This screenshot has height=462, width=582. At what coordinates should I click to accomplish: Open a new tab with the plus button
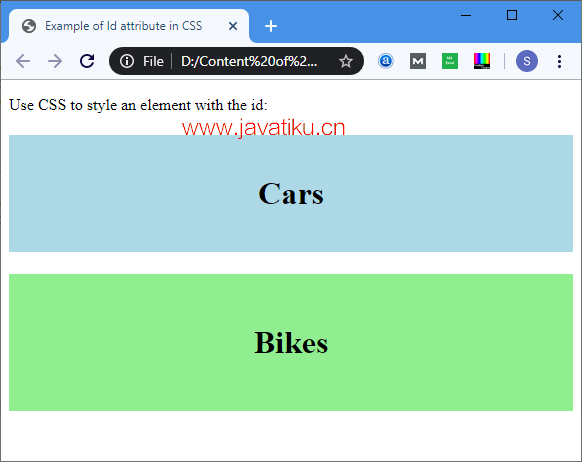point(271,26)
